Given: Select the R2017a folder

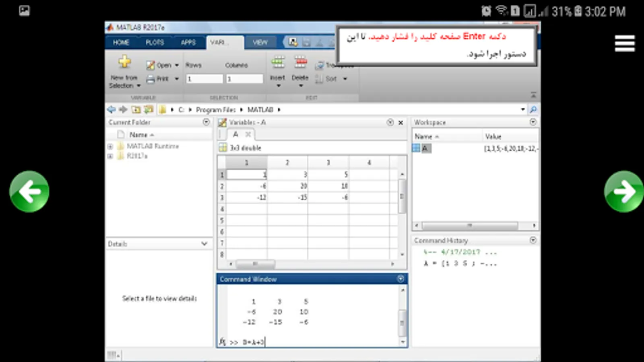Looking at the screenshot, I should click(137, 156).
